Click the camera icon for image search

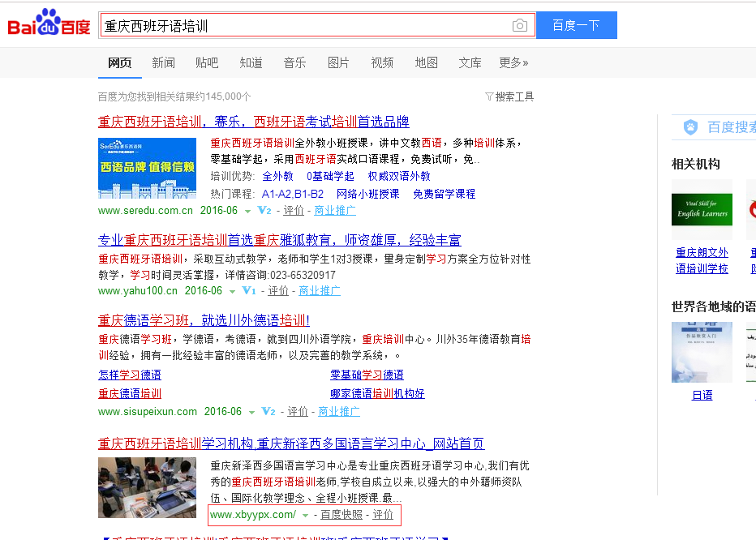(520, 25)
